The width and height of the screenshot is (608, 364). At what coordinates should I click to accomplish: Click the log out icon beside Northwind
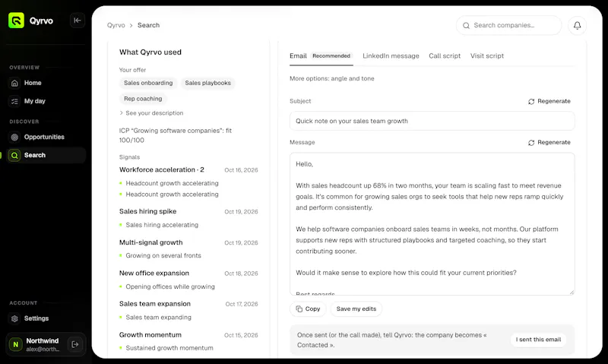tap(74, 343)
